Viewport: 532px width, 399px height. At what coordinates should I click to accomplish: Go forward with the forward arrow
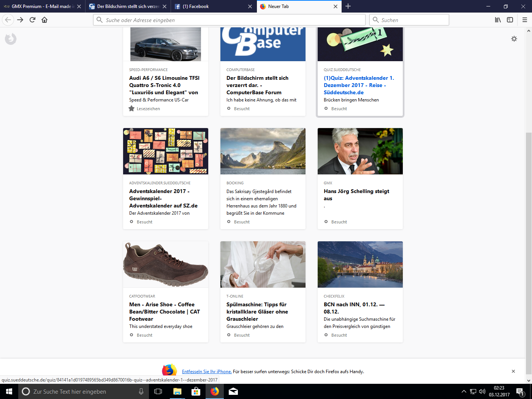coord(20,20)
